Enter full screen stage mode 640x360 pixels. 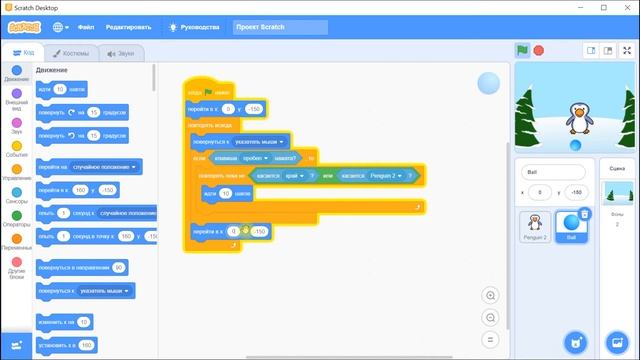click(627, 51)
